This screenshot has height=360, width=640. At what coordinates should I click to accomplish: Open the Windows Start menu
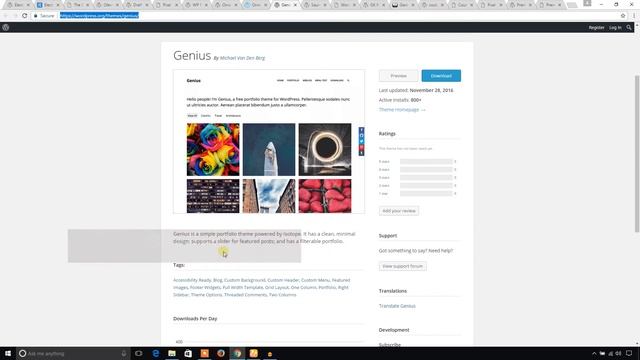pyautogui.click(x=8, y=353)
